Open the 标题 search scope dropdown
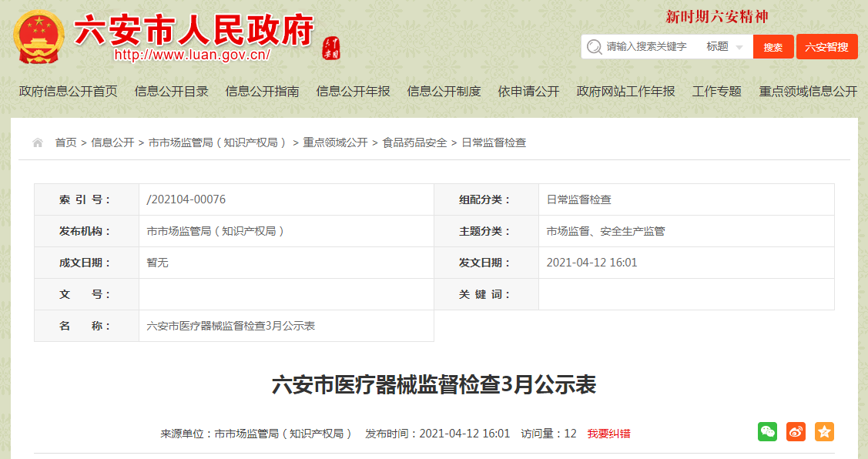 coord(724,47)
